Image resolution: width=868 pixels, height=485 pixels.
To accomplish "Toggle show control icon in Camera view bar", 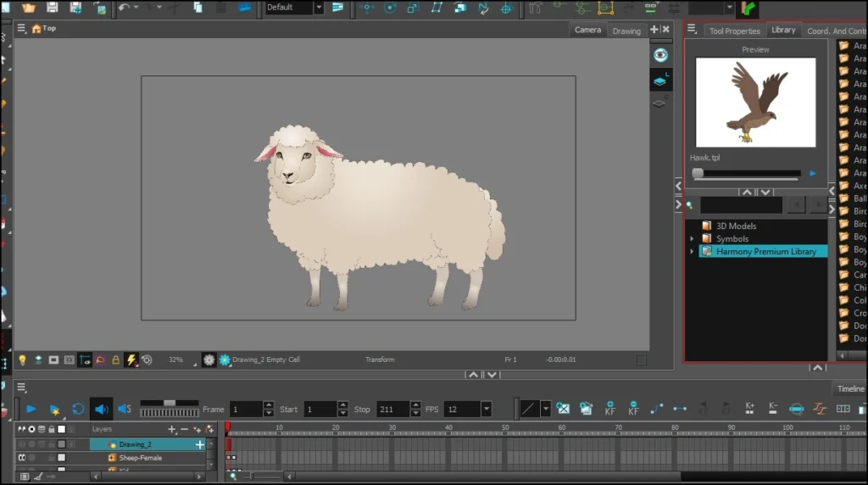I will pos(85,360).
